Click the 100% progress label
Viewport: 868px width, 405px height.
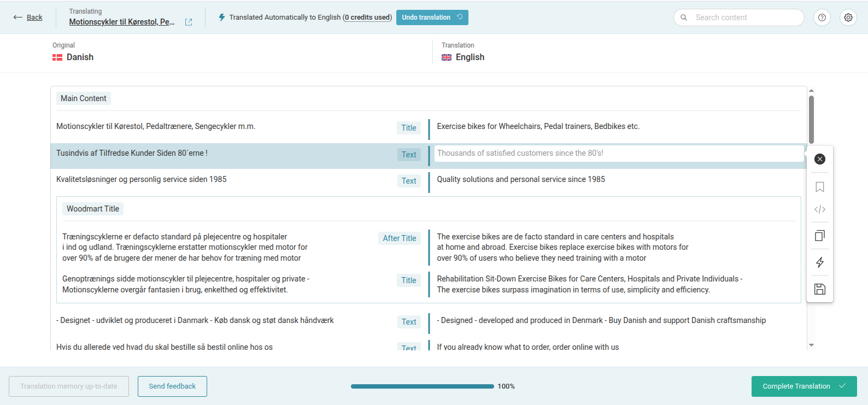click(x=506, y=386)
